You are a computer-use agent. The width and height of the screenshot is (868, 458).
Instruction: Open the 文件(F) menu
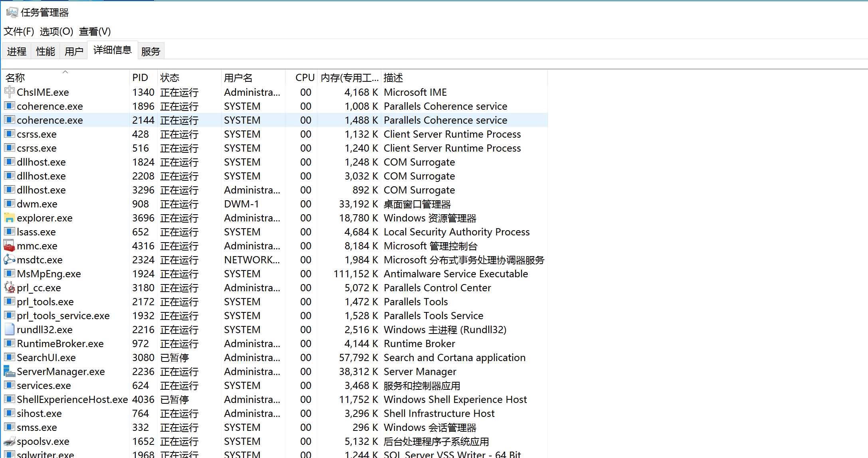pos(19,32)
